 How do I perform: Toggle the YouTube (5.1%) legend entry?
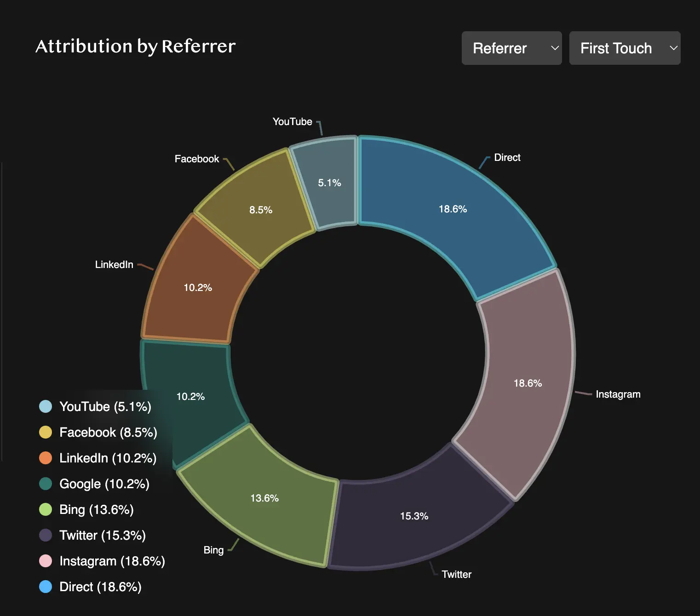tap(95, 406)
